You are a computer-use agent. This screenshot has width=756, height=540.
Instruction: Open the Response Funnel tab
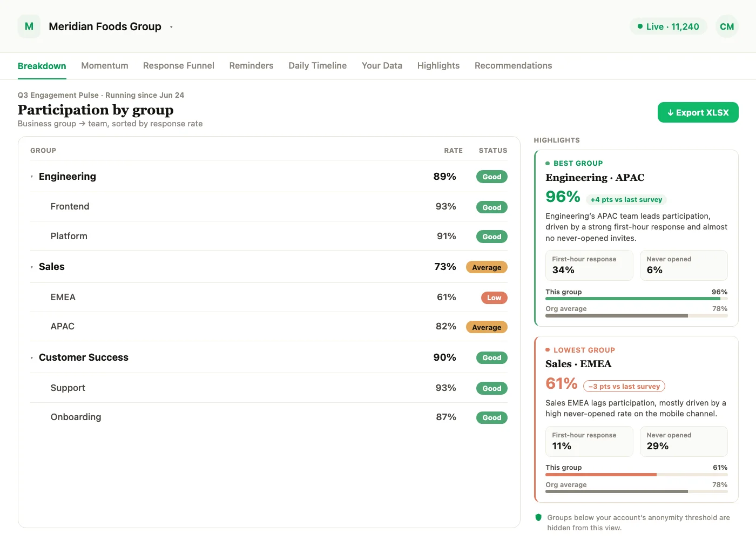179,65
